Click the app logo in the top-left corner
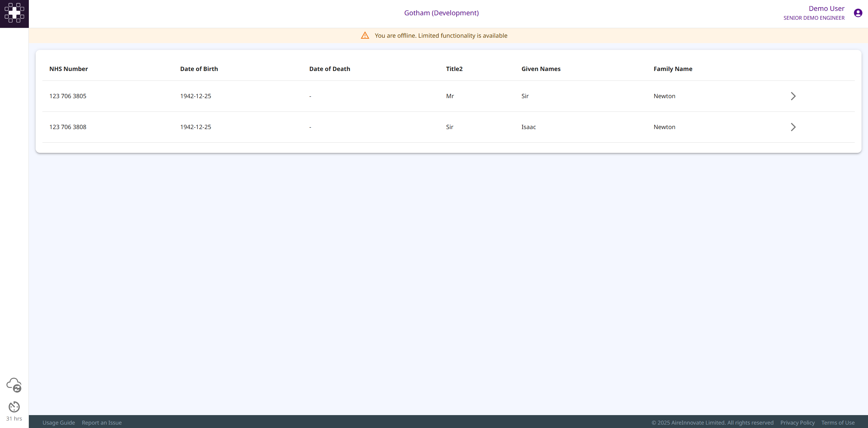The height and width of the screenshot is (428, 868). (14, 14)
